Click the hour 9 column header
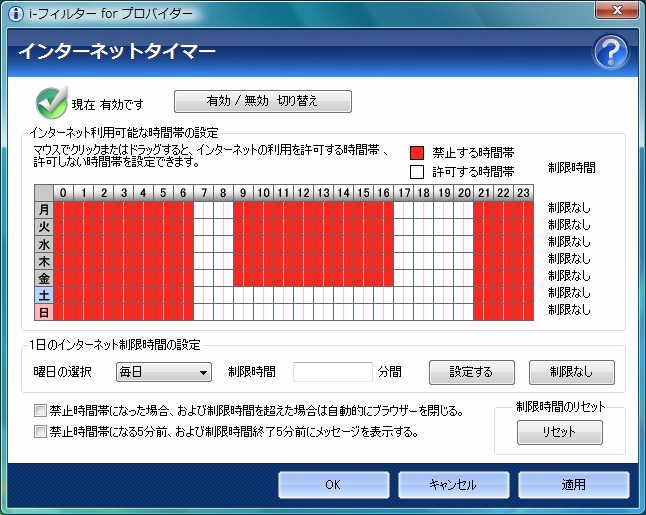 243,193
